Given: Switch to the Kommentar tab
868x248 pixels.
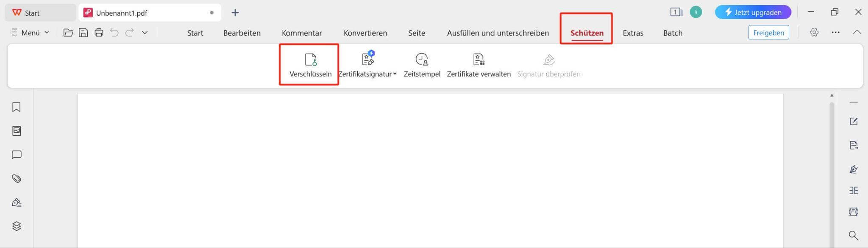Looking at the screenshot, I should point(302,33).
